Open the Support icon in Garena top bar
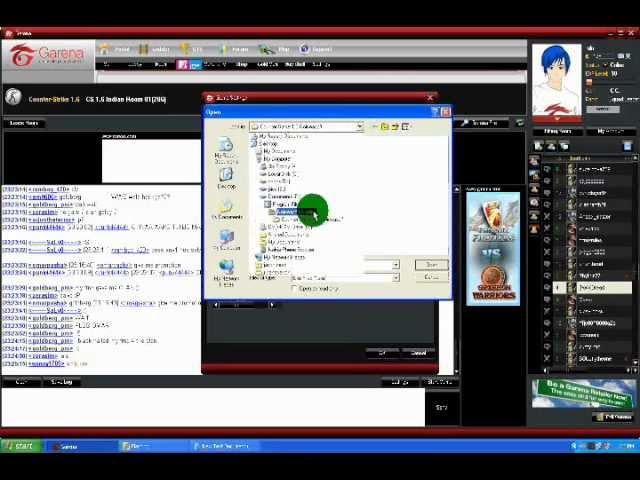Screen dimensions: 640x480 (304, 49)
